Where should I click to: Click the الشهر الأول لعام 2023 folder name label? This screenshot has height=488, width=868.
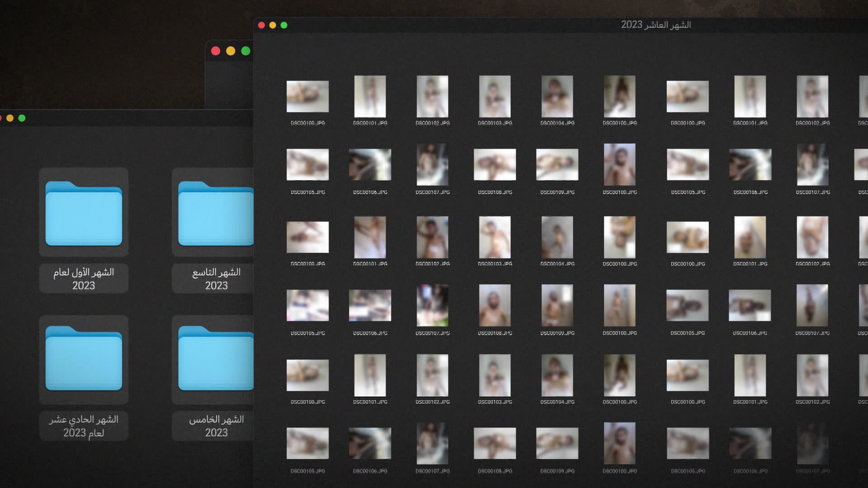84,278
